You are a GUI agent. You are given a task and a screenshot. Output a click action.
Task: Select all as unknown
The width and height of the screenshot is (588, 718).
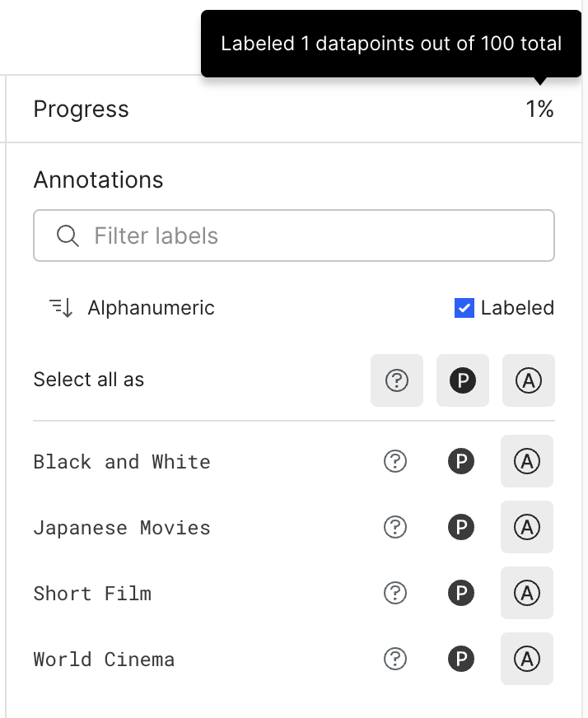(x=397, y=380)
